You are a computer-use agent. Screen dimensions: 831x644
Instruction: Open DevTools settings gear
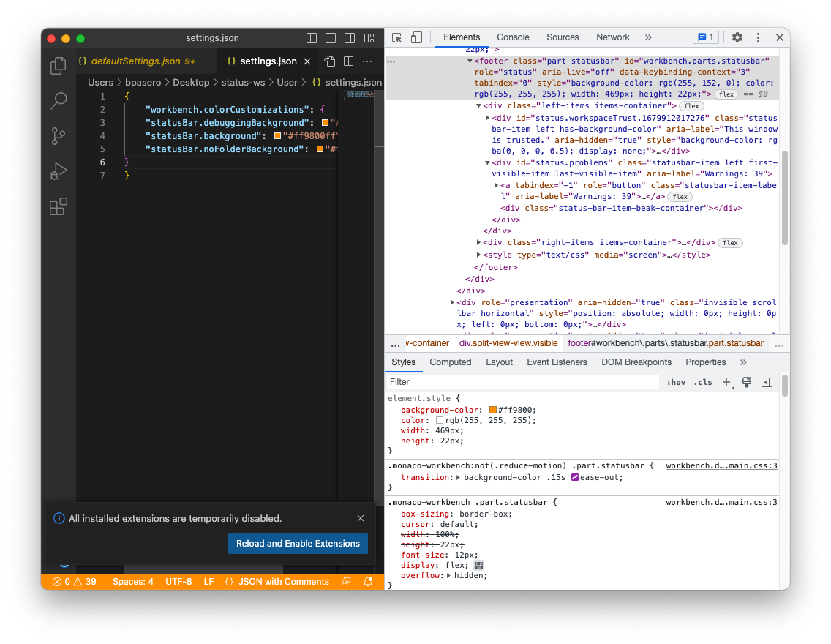click(x=737, y=37)
